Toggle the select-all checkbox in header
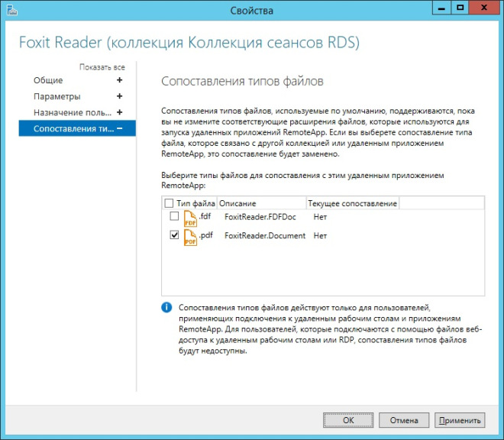The image size is (504, 440). (x=169, y=204)
